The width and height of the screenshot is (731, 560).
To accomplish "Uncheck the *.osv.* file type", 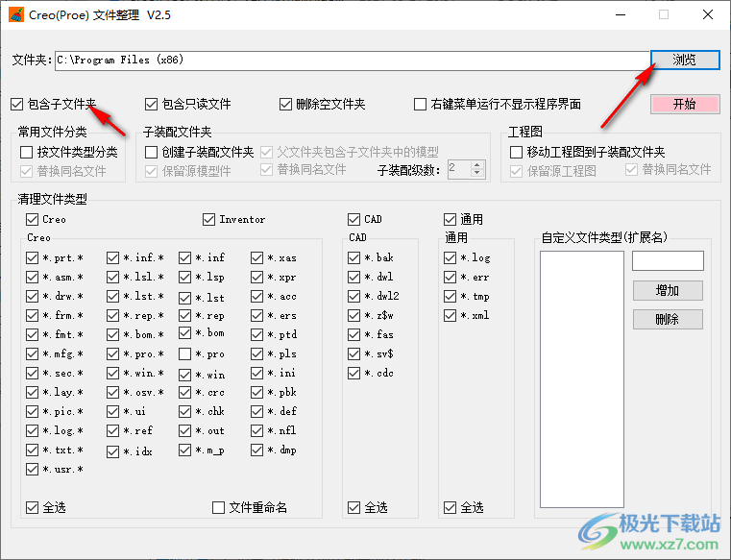I will pyautogui.click(x=112, y=392).
